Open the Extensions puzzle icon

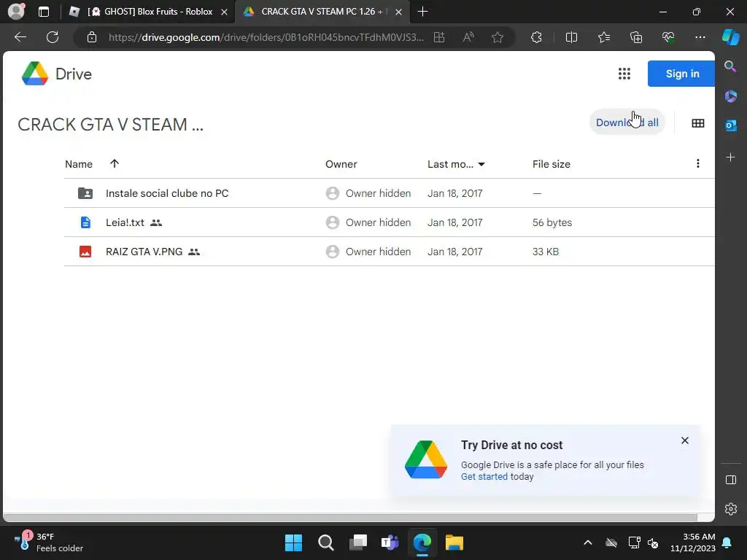tap(536, 37)
